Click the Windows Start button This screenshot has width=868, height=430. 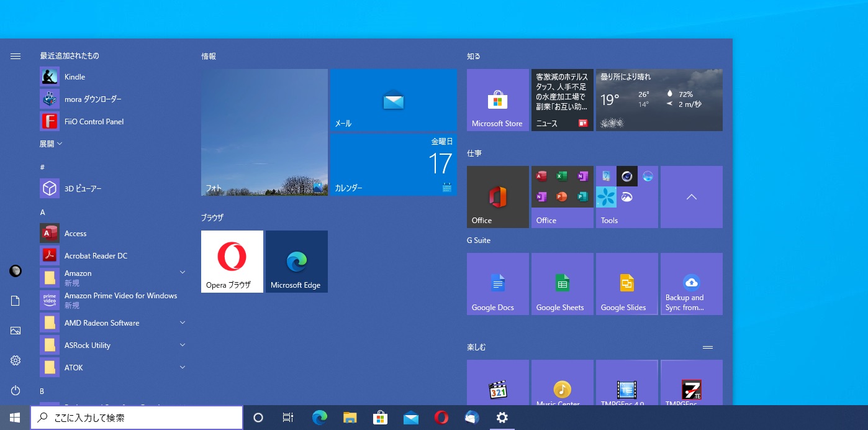click(15, 418)
